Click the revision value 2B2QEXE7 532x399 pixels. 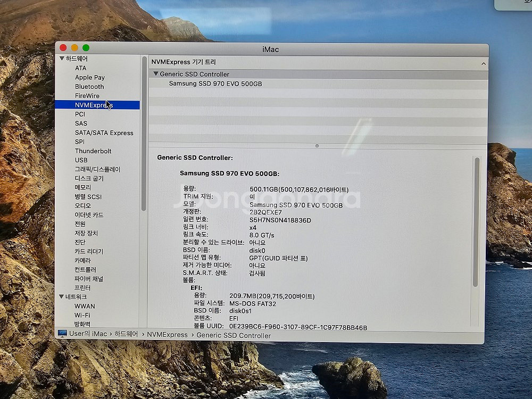[265, 212]
